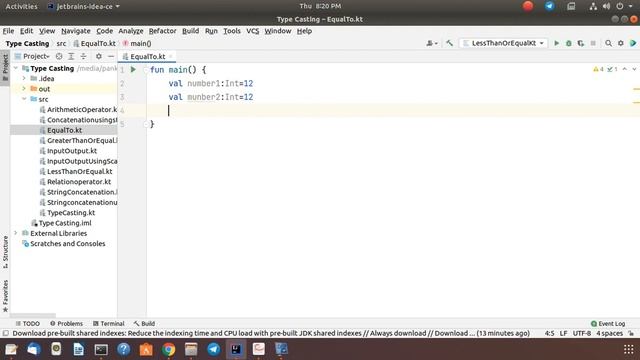The height and width of the screenshot is (360, 640).
Task: Click the Telegram tray icon in top bar
Action: pyautogui.click(x=549, y=6)
